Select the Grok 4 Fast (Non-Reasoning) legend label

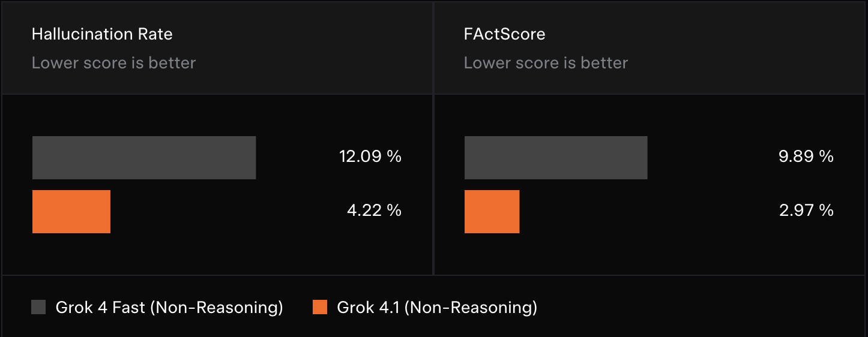tap(169, 308)
